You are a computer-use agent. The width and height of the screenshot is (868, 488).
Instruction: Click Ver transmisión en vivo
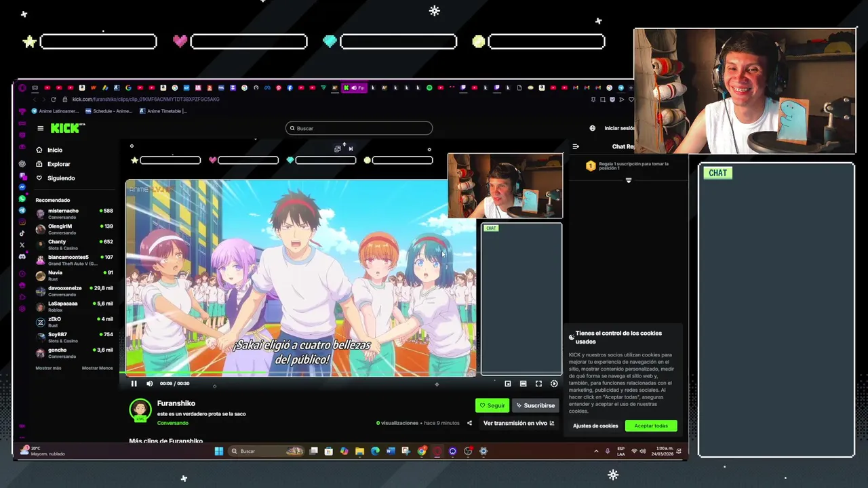point(519,423)
